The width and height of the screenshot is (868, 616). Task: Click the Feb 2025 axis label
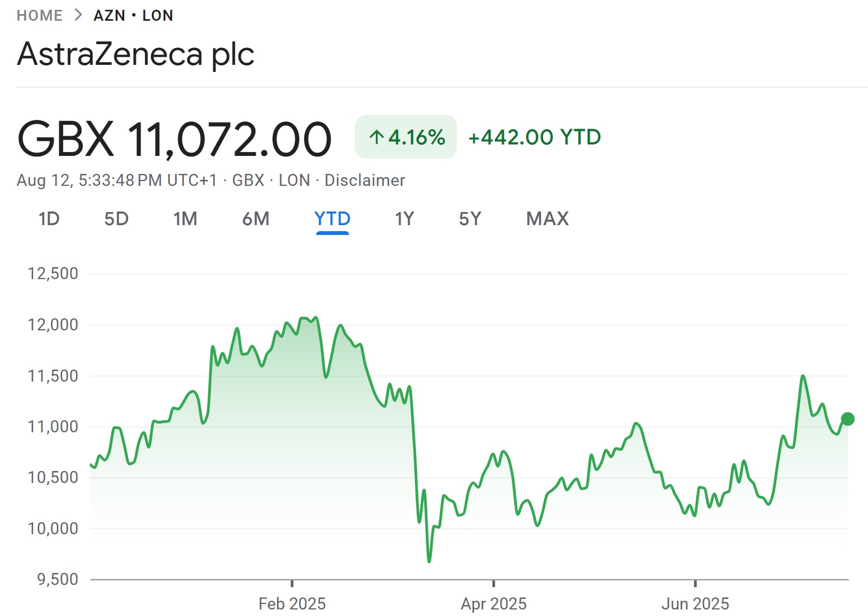coord(293,603)
